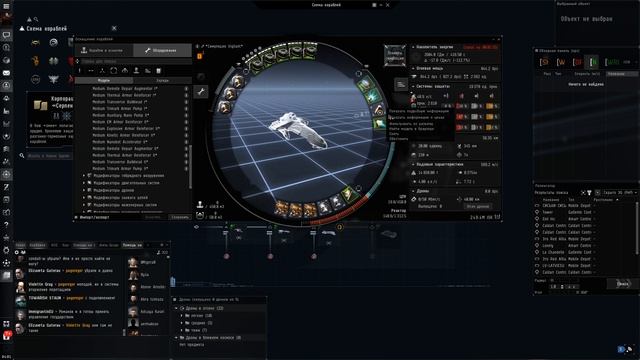The width and height of the screenshot is (640, 360).
Task: Open the mail envelope icon in Neocom
Action: (6, 73)
